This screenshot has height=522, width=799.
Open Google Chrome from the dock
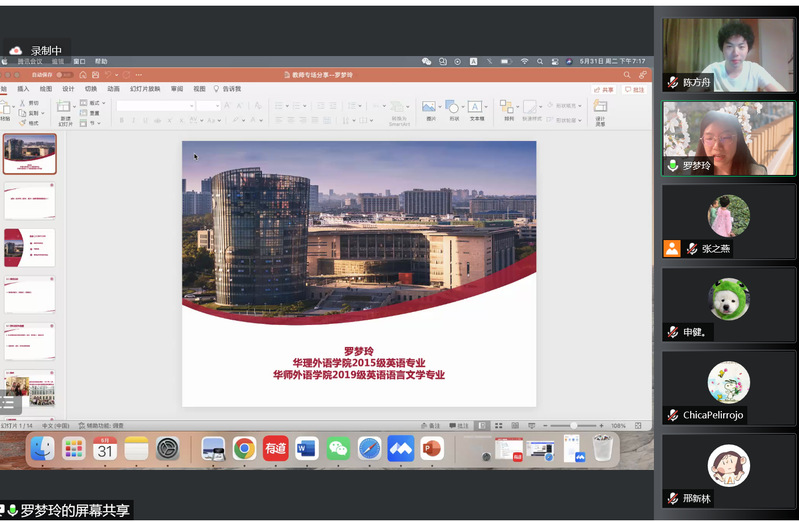click(244, 449)
